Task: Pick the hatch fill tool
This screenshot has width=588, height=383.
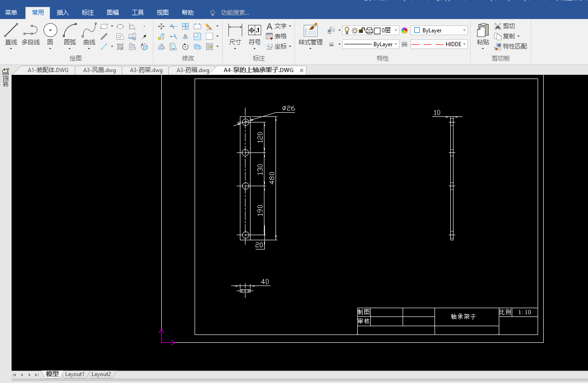Action: [x=120, y=46]
